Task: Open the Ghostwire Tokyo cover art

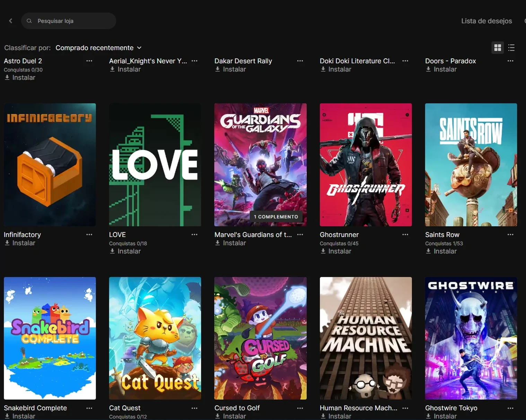Action: pyautogui.click(x=471, y=338)
